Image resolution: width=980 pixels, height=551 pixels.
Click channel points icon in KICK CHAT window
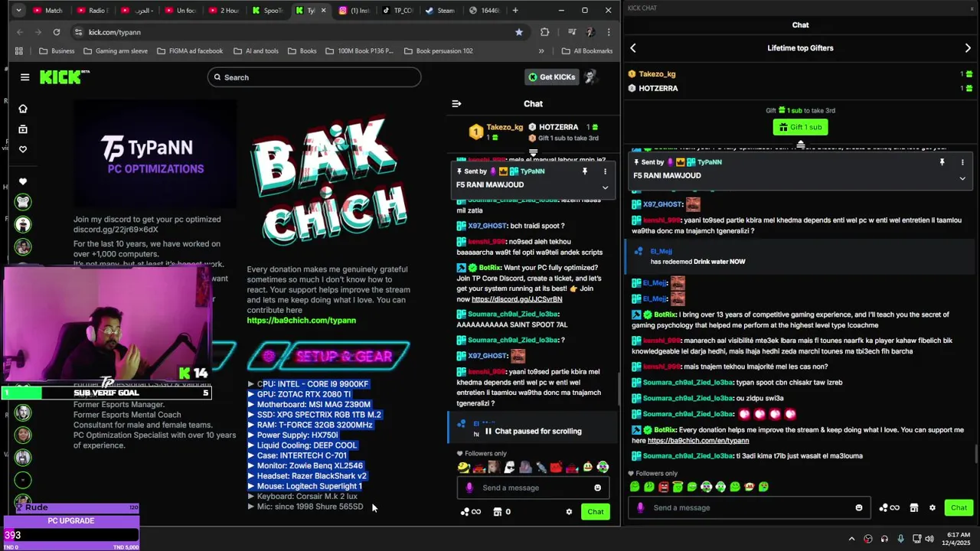pyautogui.click(x=889, y=507)
